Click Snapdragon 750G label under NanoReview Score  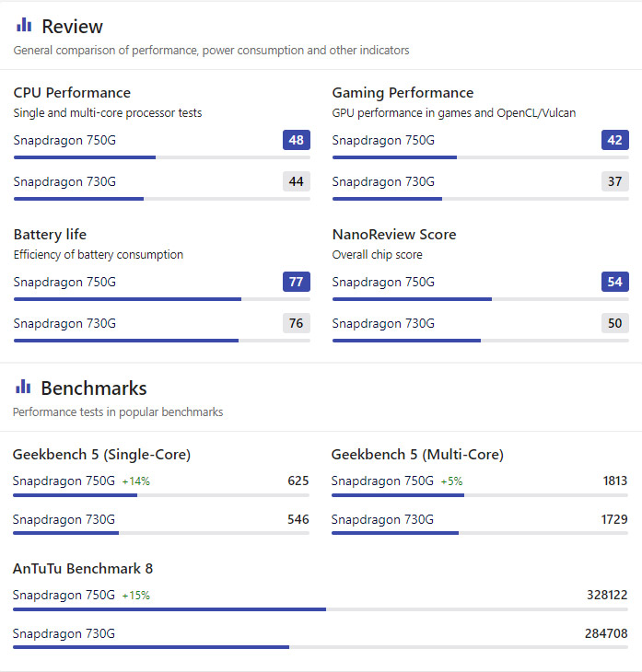coord(383,282)
